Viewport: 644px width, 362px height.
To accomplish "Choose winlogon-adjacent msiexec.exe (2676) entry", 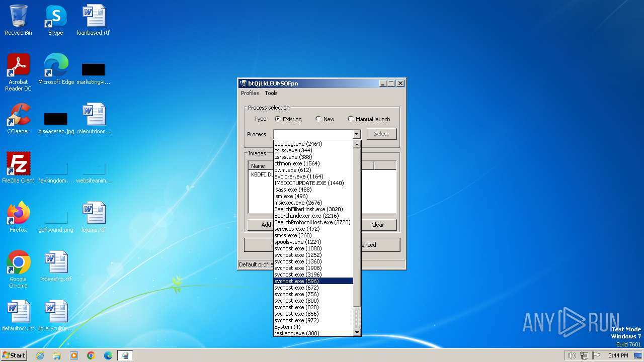I will (x=313, y=203).
